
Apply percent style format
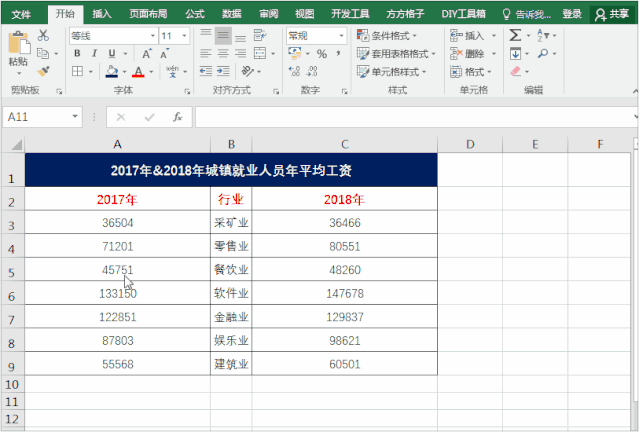click(322, 53)
